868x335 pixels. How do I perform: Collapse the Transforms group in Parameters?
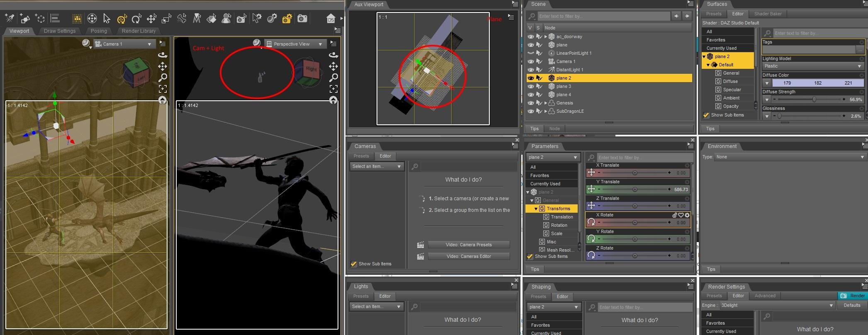coord(536,209)
